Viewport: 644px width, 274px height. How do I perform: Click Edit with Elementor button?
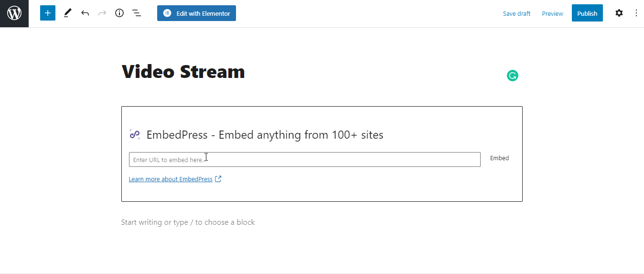point(196,13)
